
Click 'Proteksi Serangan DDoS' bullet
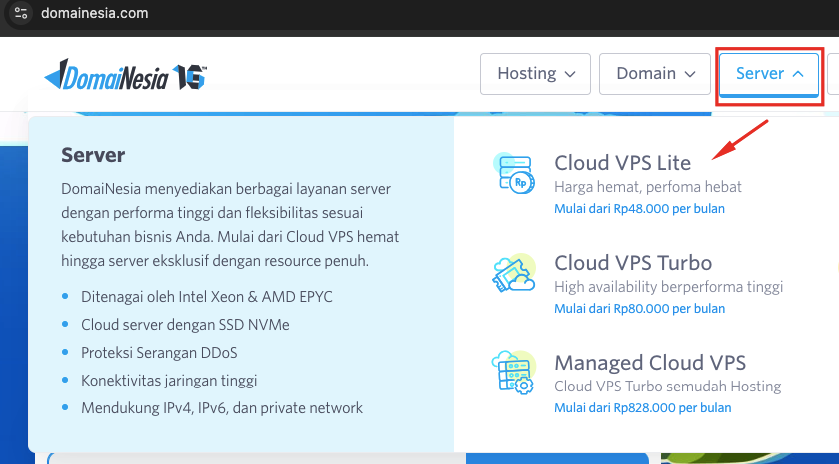point(159,353)
